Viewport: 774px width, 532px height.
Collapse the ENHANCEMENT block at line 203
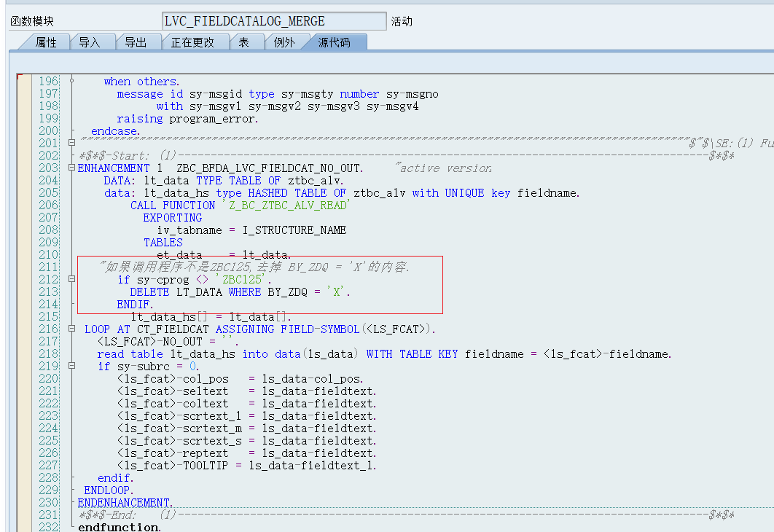(x=71, y=168)
